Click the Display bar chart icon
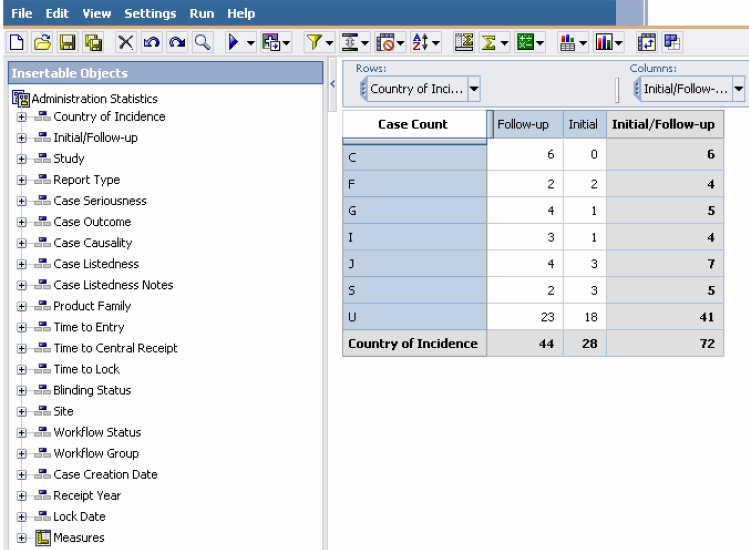Image resolution: width=749 pixels, height=550 pixels. (604, 43)
